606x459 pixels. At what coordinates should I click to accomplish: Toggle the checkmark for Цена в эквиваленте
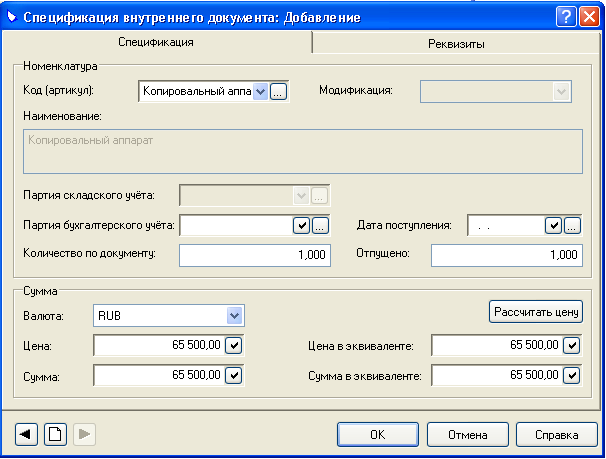click(572, 345)
